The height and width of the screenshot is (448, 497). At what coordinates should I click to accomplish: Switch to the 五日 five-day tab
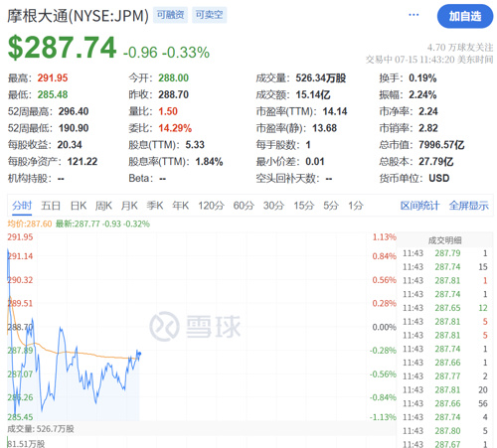point(51,206)
